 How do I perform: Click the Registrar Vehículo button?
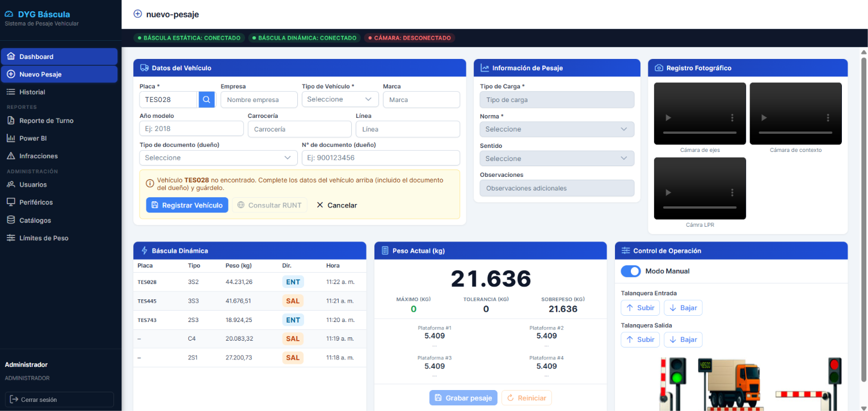coord(187,205)
